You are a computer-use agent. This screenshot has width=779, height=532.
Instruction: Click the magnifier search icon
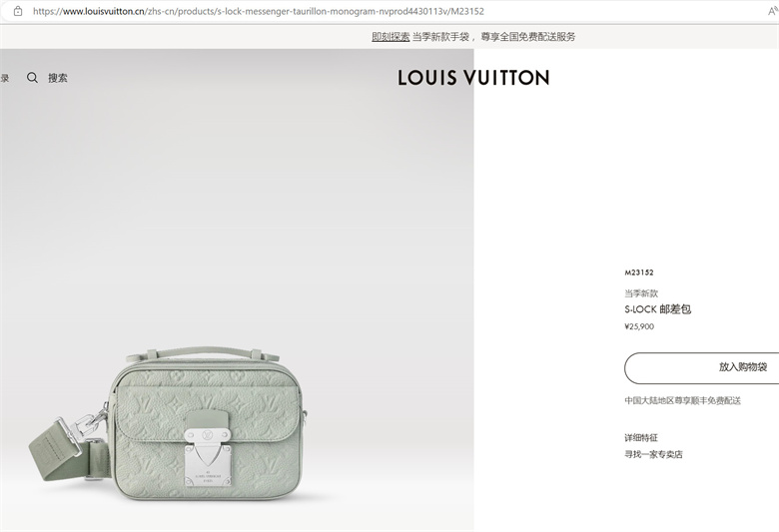coord(32,78)
